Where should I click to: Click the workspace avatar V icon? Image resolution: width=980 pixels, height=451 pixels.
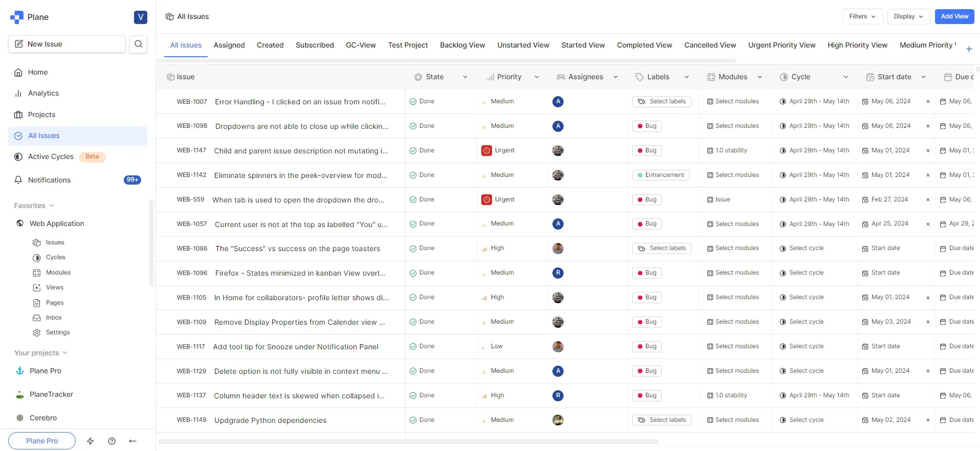click(140, 17)
